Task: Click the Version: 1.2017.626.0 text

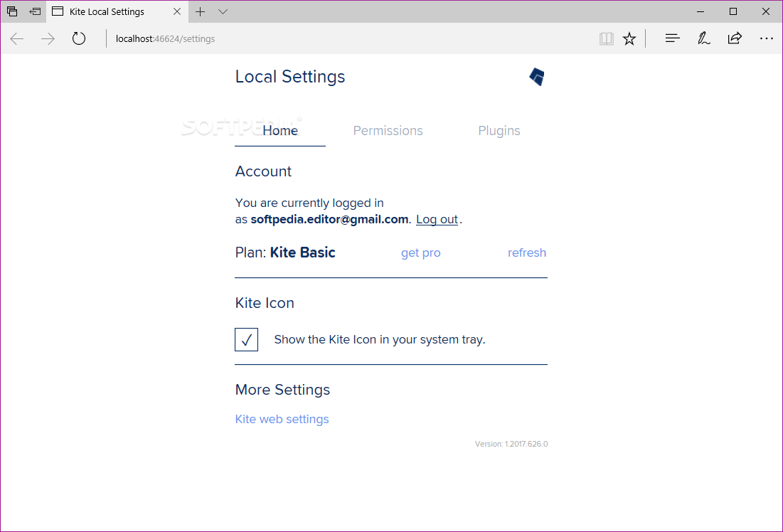Action: click(x=511, y=444)
